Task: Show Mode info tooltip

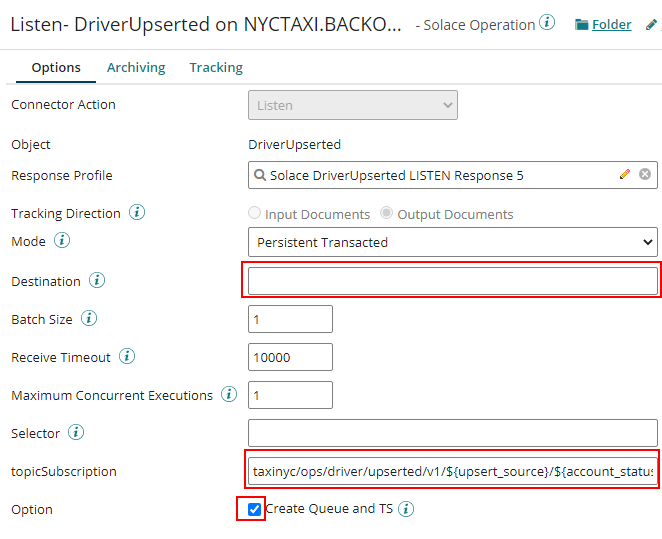Action: click(62, 241)
